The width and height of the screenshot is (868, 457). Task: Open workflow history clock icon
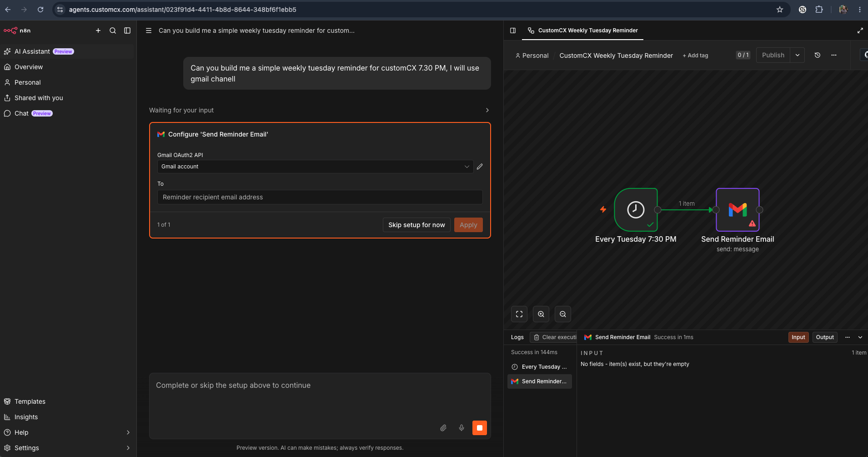coord(818,55)
